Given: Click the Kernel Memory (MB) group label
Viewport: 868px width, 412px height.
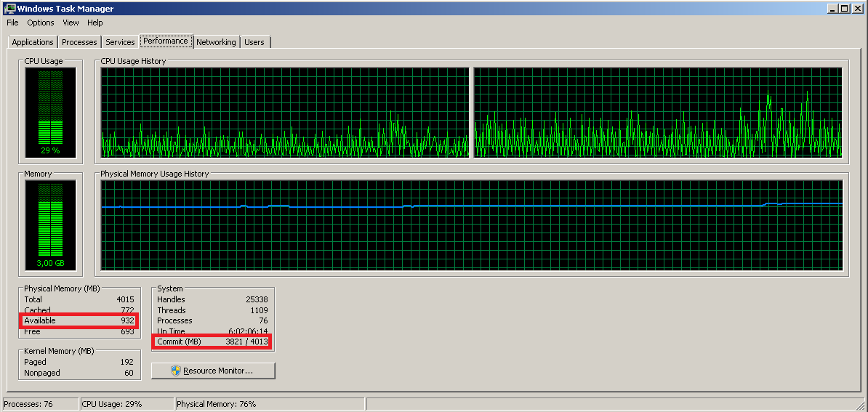Looking at the screenshot, I should point(59,351).
